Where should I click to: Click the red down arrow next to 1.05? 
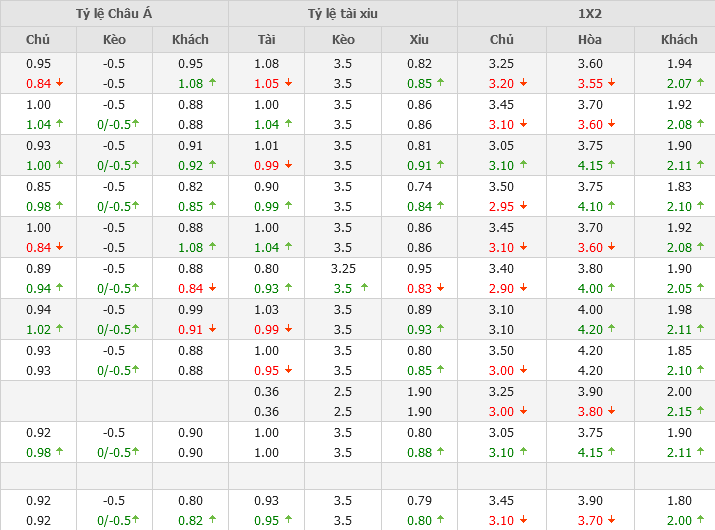point(289,84)
